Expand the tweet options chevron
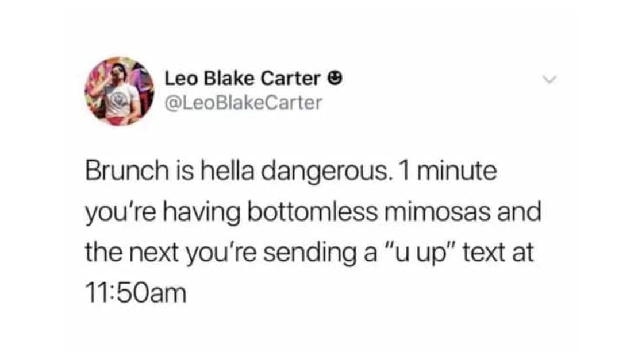Screen dimensions: 638x364 tap(549, 80)
